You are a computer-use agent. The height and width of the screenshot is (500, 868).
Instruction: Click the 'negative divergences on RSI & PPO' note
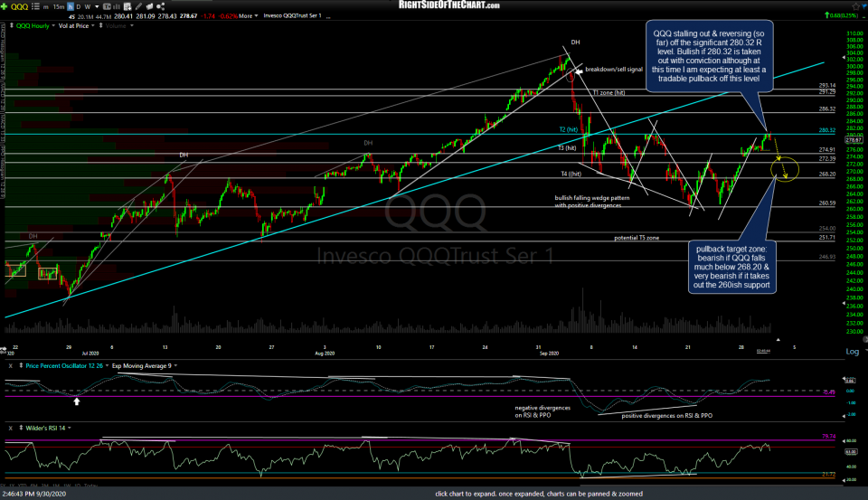pyautogui.click(x=542, y=411)
